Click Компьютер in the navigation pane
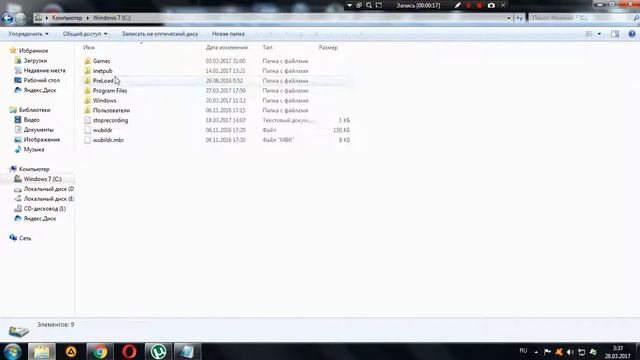The height and width of the screenshot is (360, 640). pos(34,169)
